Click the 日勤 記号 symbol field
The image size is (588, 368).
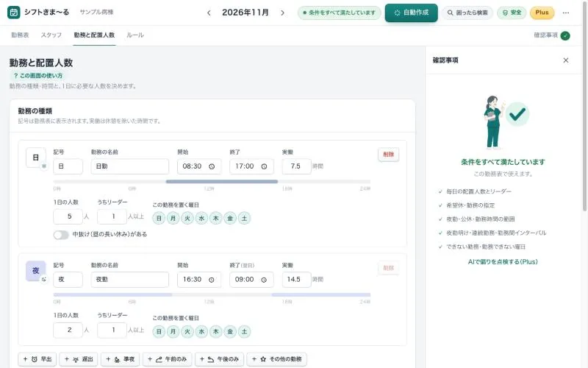pos(68,166)
